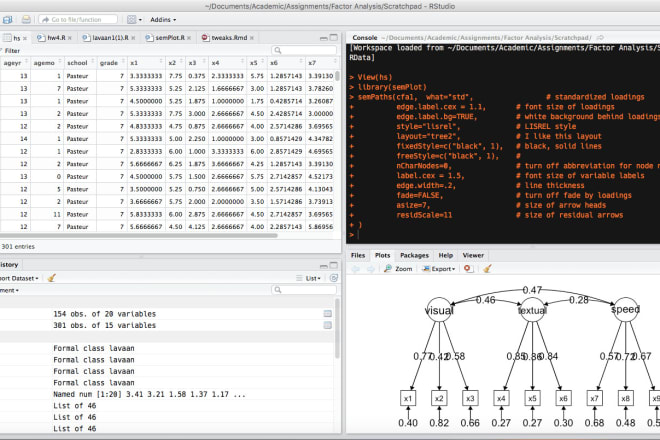660x440 pixels.
Task: Sort by the grade column header
Action: 112,63
